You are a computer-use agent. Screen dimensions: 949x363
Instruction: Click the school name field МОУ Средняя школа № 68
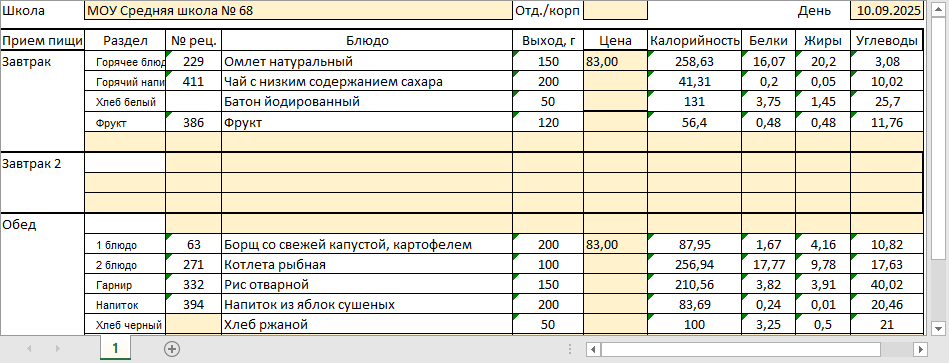[x=298, y=10]
